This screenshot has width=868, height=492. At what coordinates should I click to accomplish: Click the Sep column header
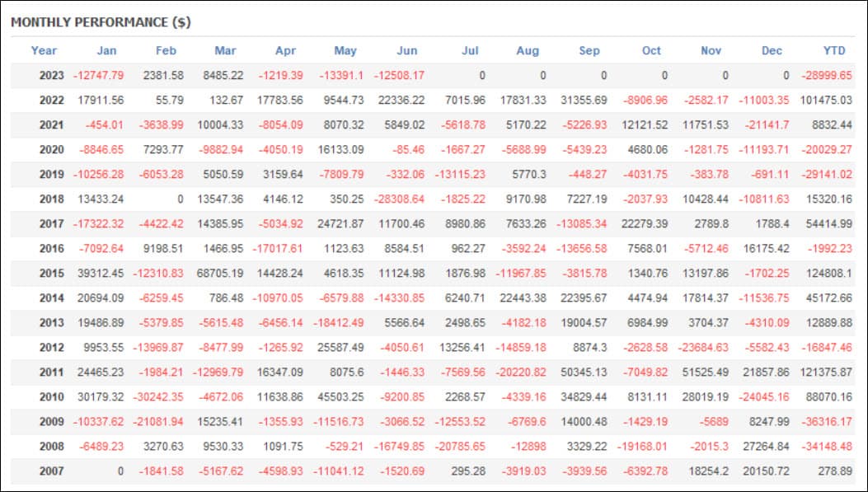589,50
